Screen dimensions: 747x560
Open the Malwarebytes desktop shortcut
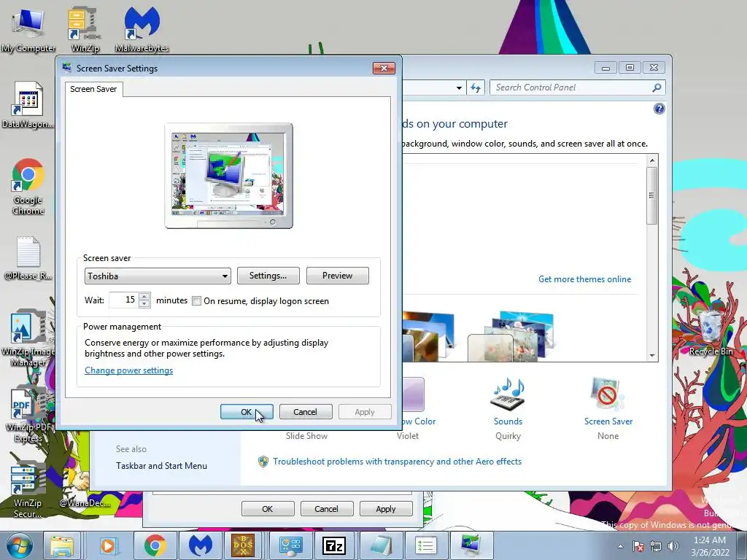point(142,30)
